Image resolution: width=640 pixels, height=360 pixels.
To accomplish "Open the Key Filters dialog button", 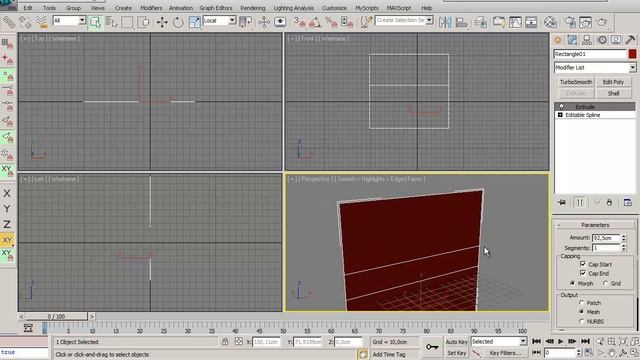I will pos(505,353).
